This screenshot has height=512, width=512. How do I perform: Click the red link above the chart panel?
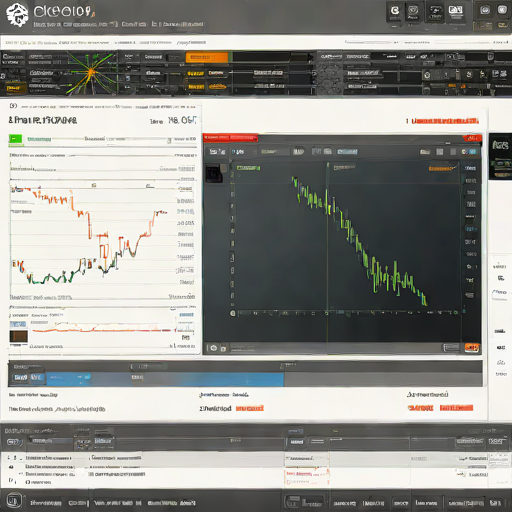click(x=445, y=121)
